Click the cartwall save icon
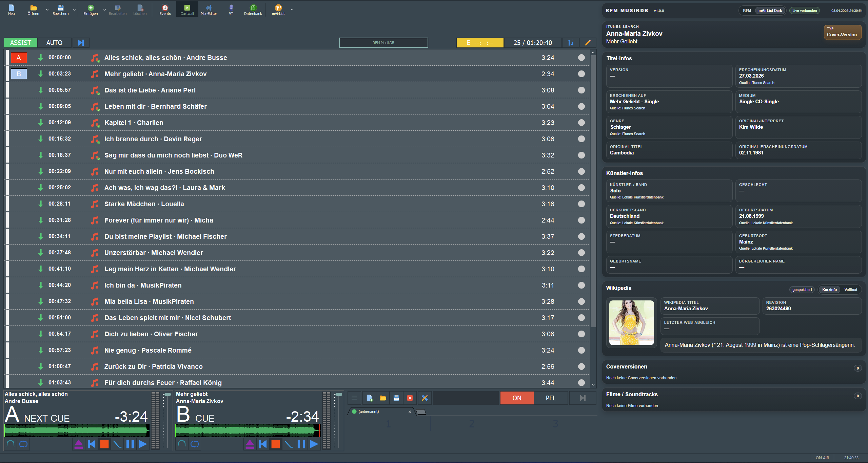Viewport: 868px width, 463px height. 396,398
